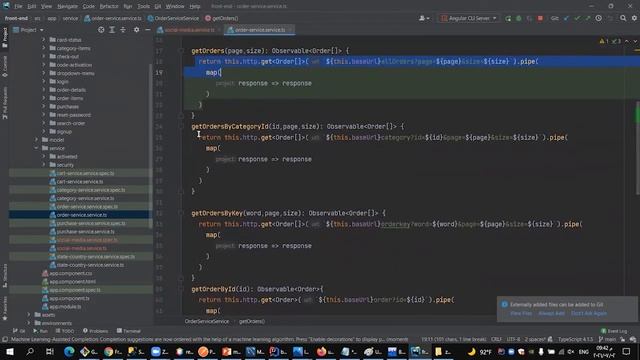Screen dimensions: 640x360
Task: Open the Tools menu
Action: [143, 6]
